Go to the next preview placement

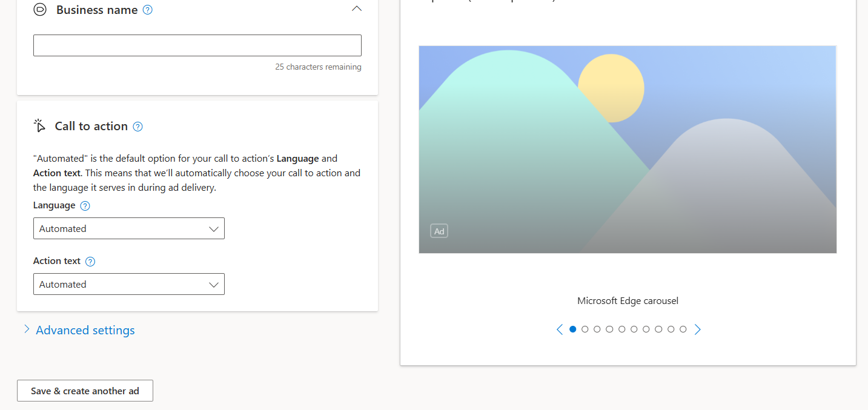click(697, 329)
